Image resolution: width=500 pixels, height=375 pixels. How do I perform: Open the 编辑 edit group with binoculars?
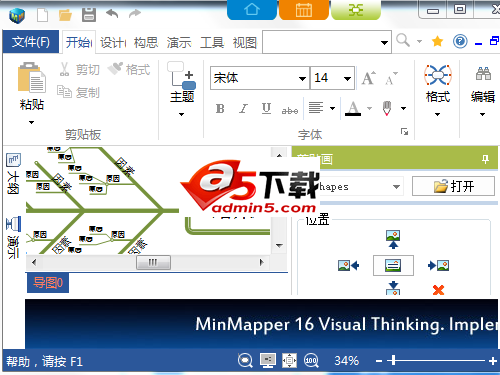tap(483, 90)
